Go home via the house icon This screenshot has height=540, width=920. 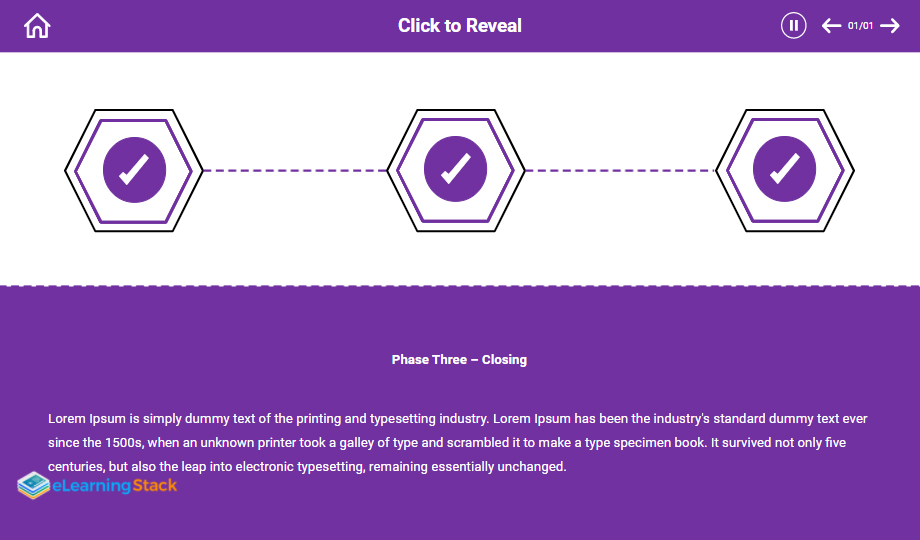tap(37, 26)
